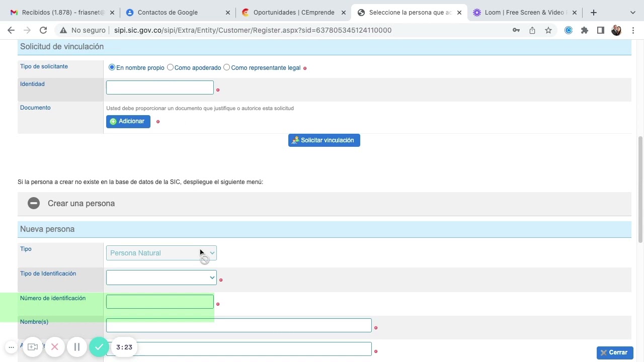
Task: Finish the Loom recording with the checkmark
Action: pyautogui.click(x=99, y=347)
